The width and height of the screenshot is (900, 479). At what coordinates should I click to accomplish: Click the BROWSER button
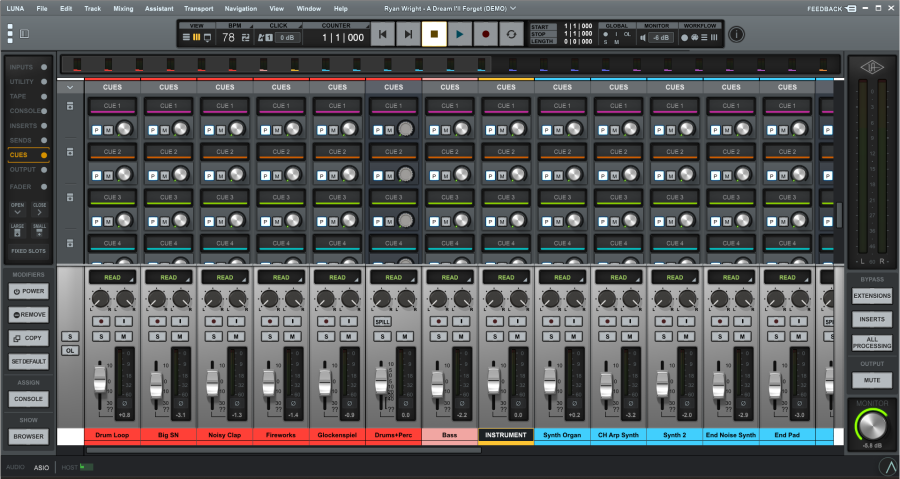pos(28,437)
